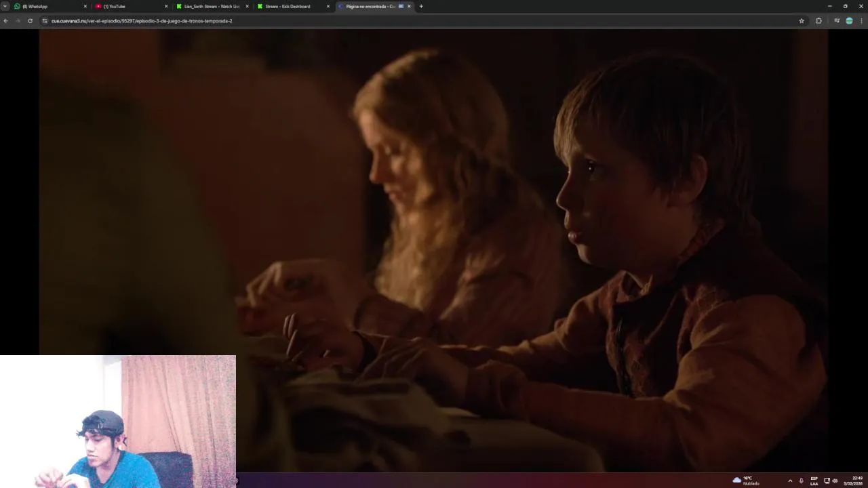This screenshot has width=868, height=488.
Task: Open the Extensions puzzle icon
Action: coord(818,21)
